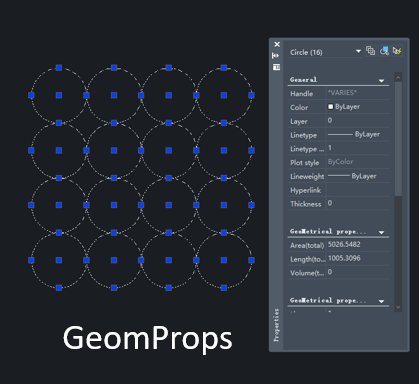Viewport: 419px width, 384px height.
Task: Click the scrollbar up arrow in Properties
Action: 398,77
